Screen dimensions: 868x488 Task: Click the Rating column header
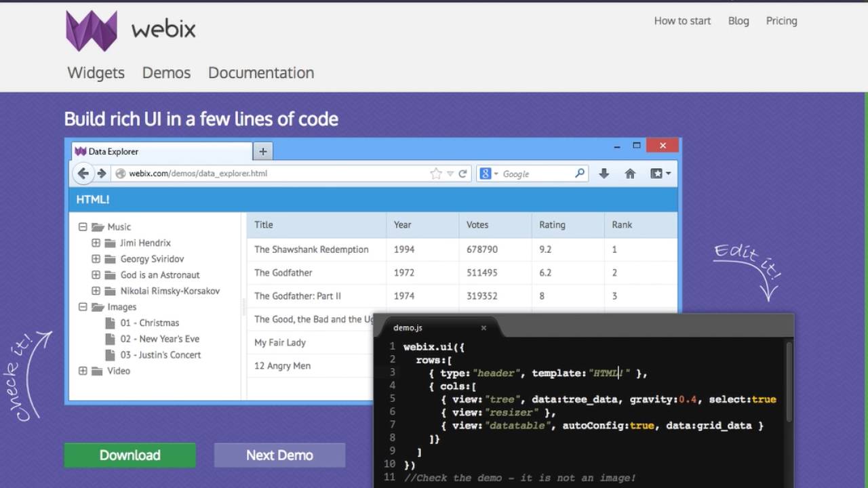pos(568,224)
